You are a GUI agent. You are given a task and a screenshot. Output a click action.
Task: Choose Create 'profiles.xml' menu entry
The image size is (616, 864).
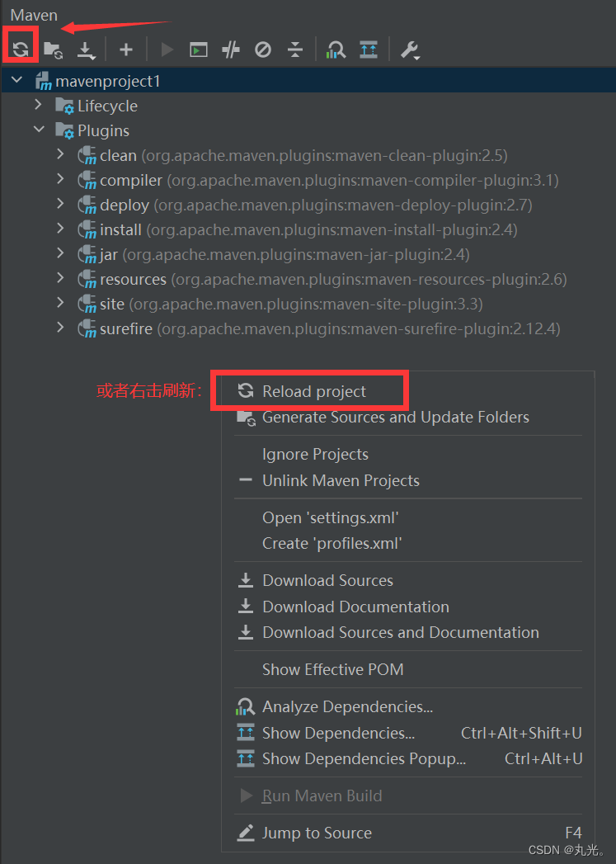pos(408,543)
